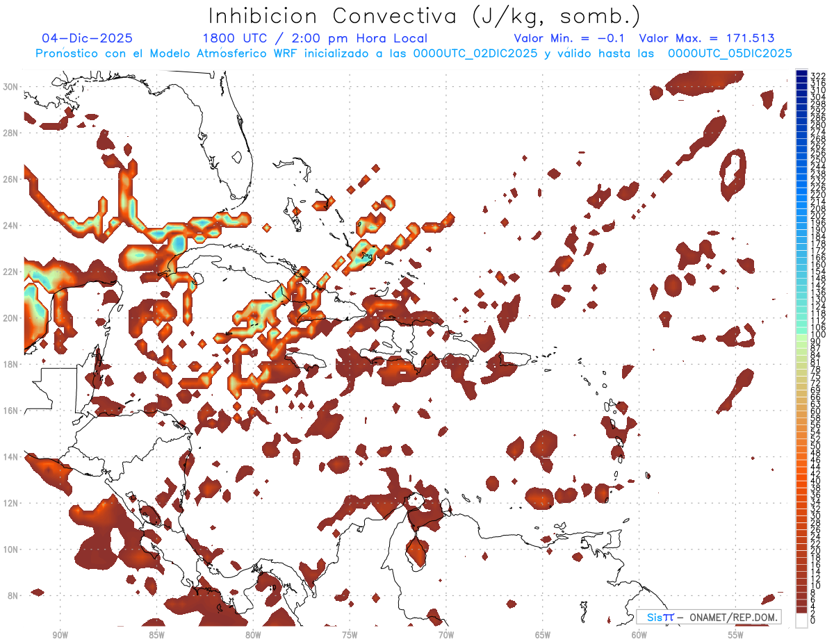The height and width of the screenshot is (644, 834).
Task: Click the '85W' longitude label
Action: click(156, 634)
